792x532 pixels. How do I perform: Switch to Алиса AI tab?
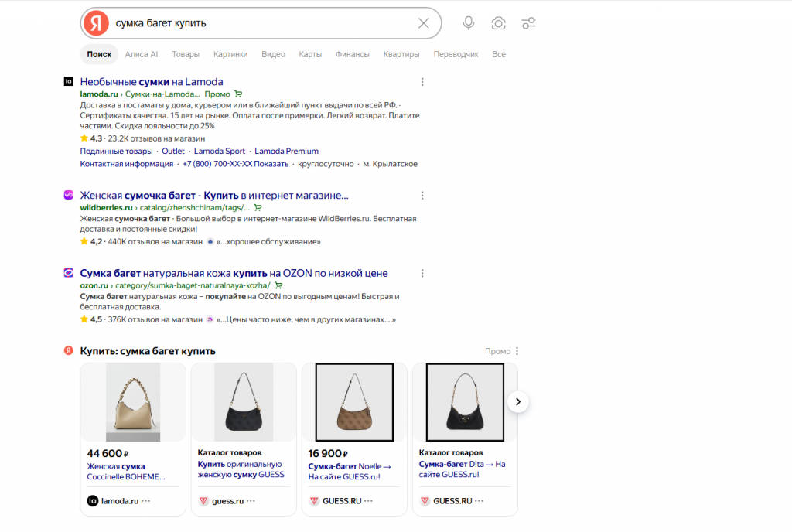click(142, 54)
